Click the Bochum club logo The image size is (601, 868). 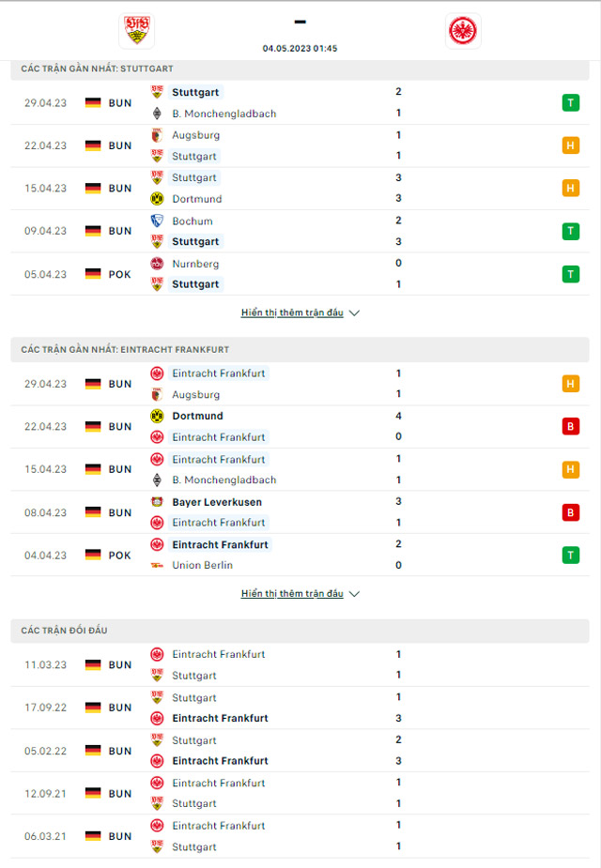157,221
